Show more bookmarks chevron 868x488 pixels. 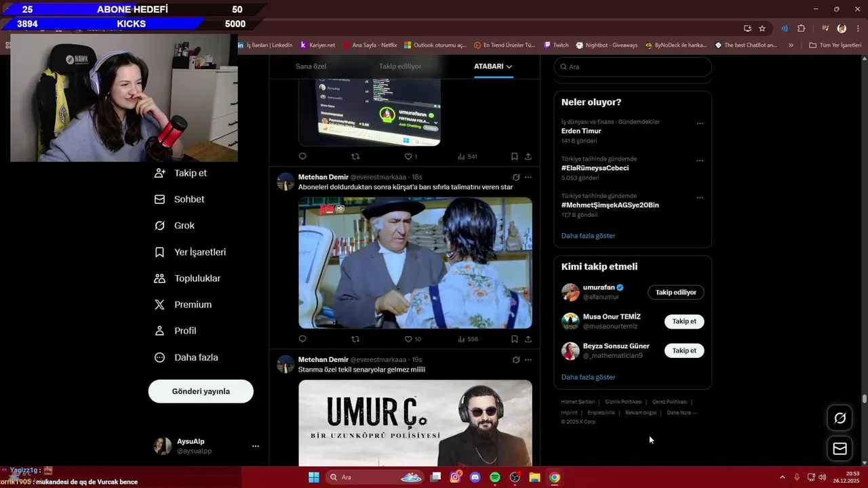pyautogui.click(x=791, y=45)
